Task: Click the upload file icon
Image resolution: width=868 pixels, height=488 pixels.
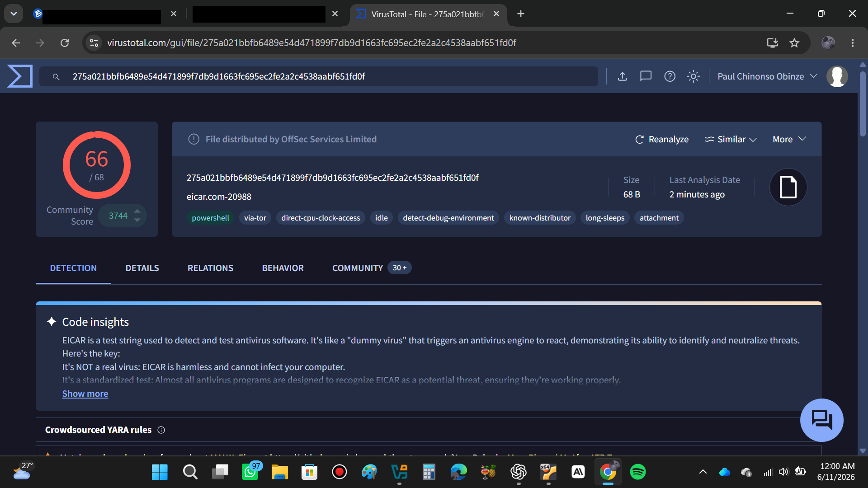Action: point(623,76)
